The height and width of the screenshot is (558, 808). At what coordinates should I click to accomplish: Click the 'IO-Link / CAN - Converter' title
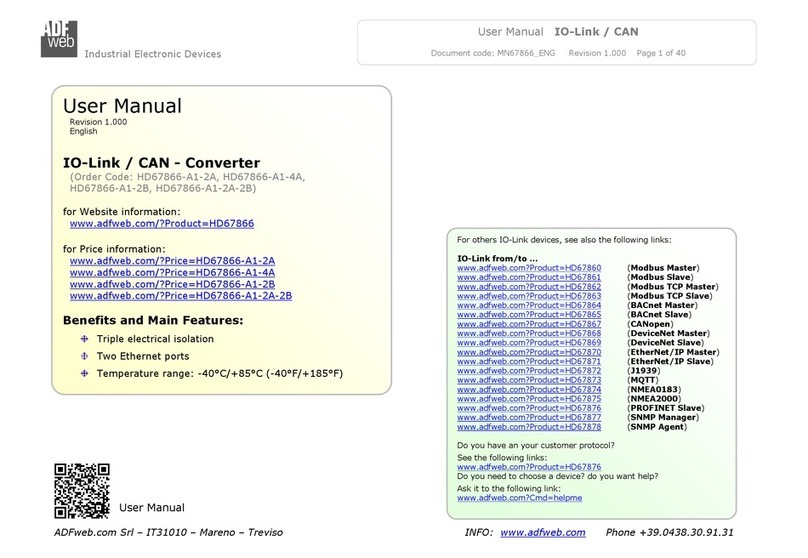pos(161,163)
